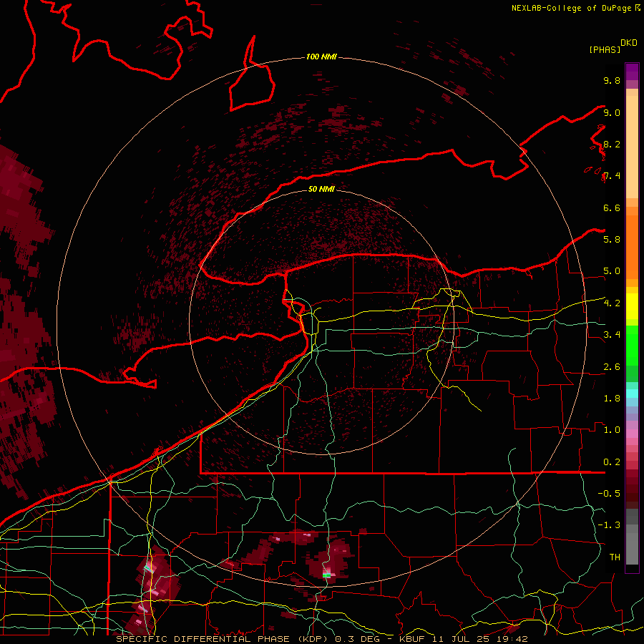Select the 6.6 scale value

click(612, 208)
